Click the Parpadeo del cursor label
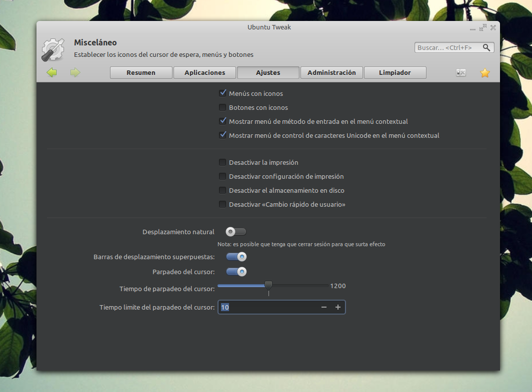This screenshot has height=392, width=532. (x=183, y=272)
